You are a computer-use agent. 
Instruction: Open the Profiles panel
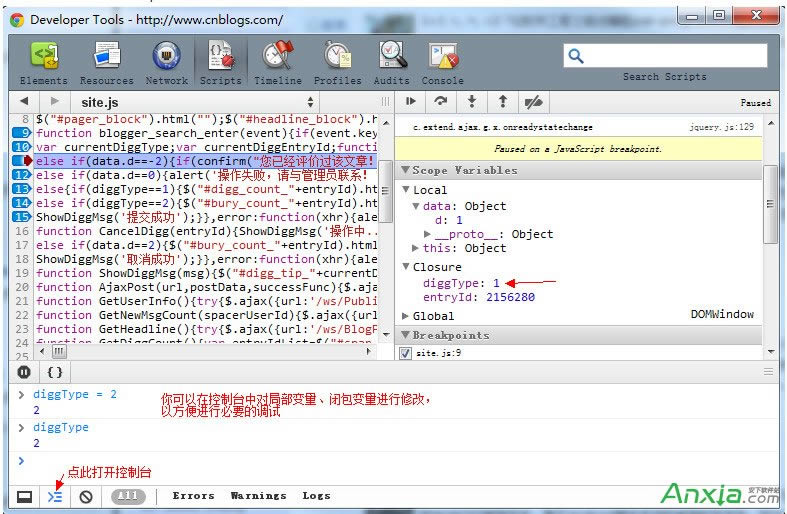[x=337, y=63]
